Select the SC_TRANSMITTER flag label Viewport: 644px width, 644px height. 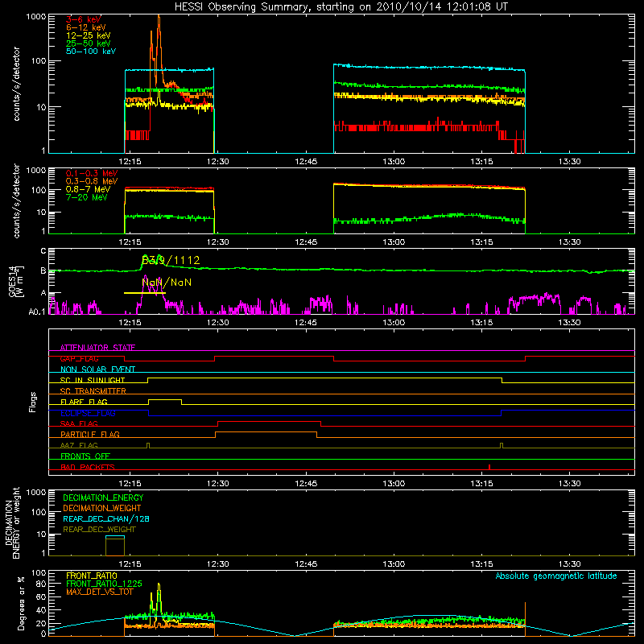[x=93, y=391]
